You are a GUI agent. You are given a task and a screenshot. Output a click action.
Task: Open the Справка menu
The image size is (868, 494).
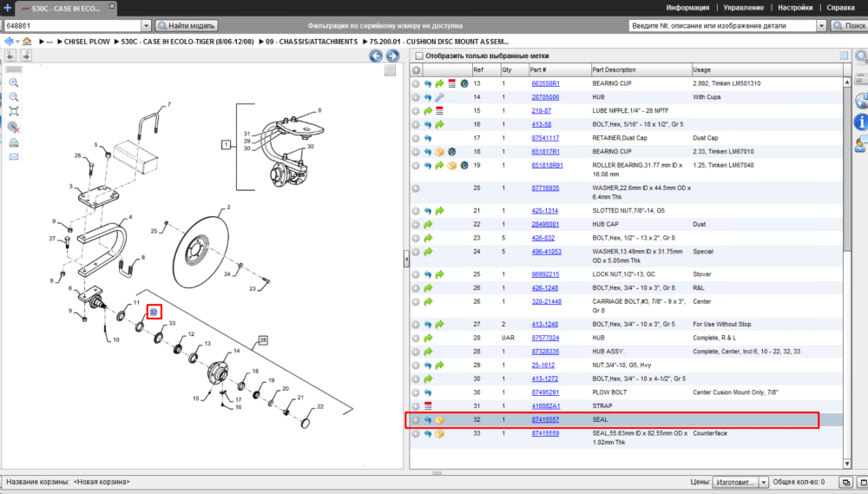pos(840,8)
